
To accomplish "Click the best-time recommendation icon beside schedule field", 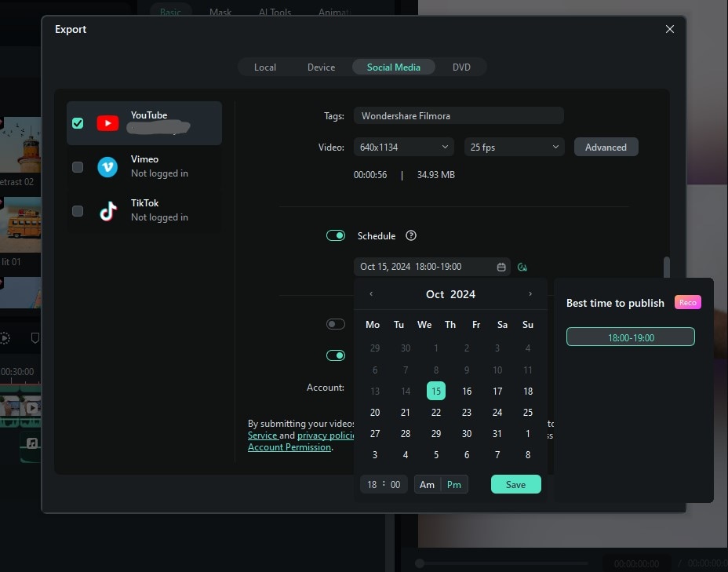I will pyautogui.click(x=522, y=267).
